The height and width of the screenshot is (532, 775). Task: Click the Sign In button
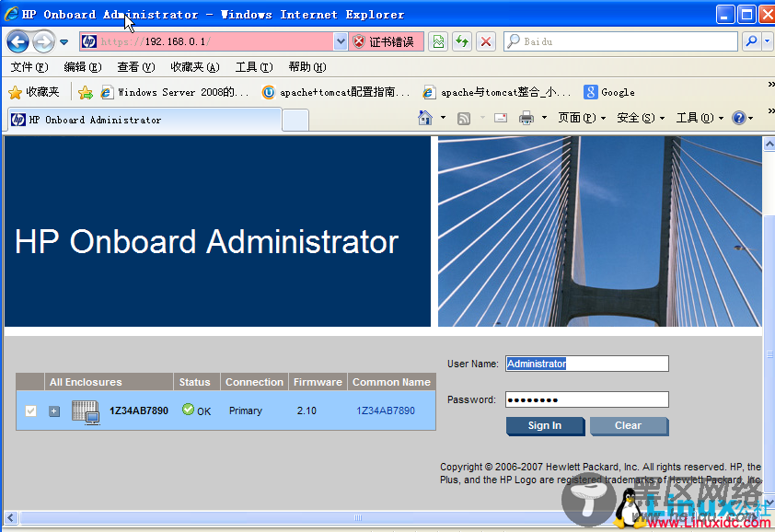[x=545, y=426]
